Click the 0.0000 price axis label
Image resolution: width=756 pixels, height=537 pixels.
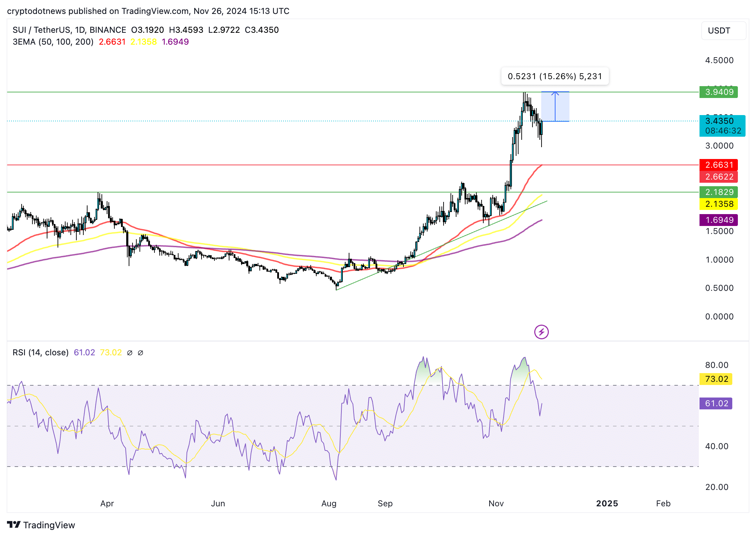pyautogui.click(x=719, y=317)
